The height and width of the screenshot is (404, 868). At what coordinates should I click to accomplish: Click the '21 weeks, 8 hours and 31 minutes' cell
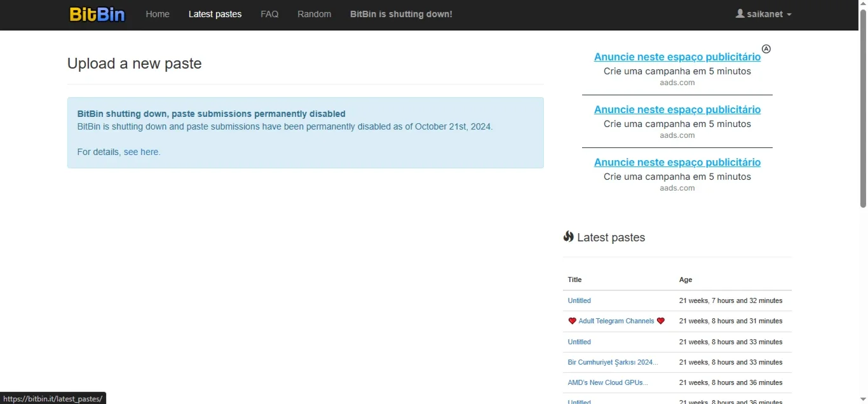coord(731,321)
